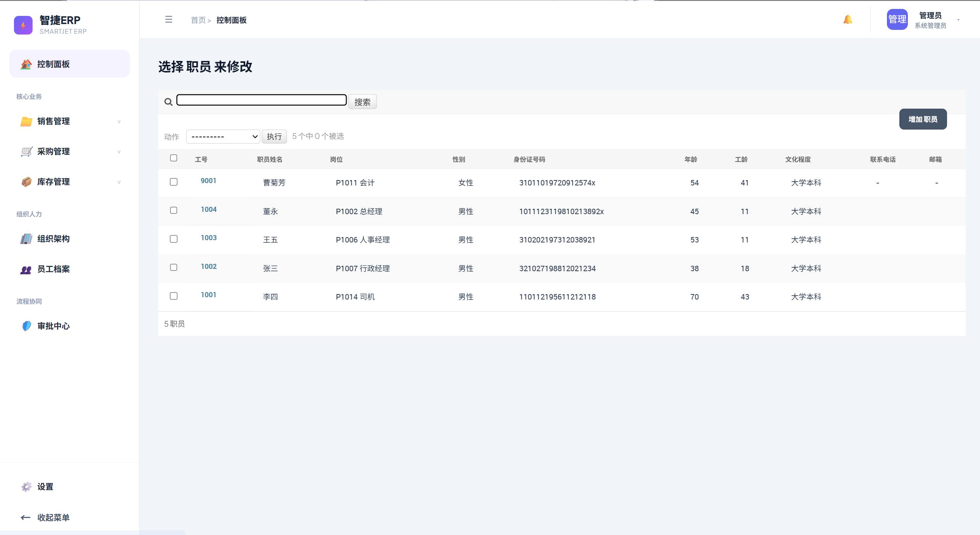Click the 员工档案 people icon
The image size is (980, 535).
click(26, 269)
